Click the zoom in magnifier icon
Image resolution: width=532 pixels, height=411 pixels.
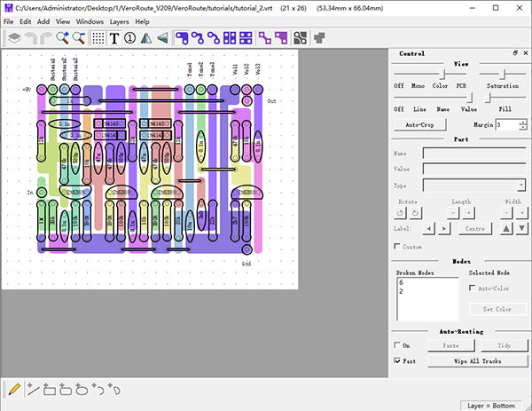63,38
